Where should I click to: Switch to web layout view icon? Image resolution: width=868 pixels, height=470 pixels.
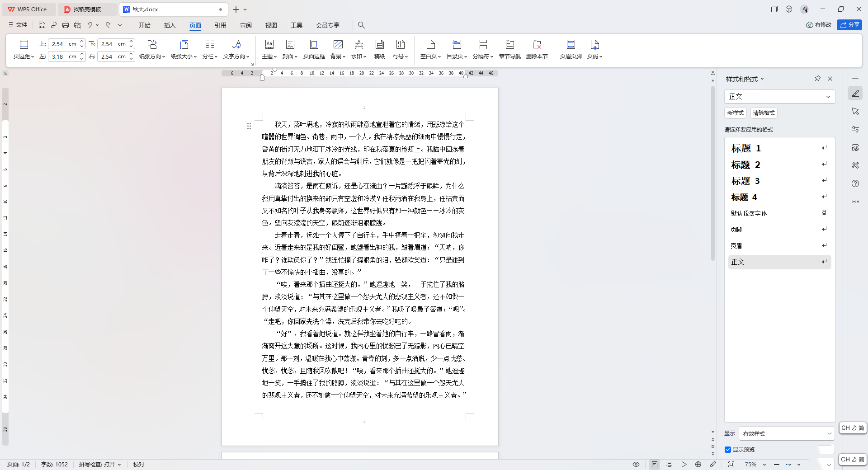click(x=698, y=465)
